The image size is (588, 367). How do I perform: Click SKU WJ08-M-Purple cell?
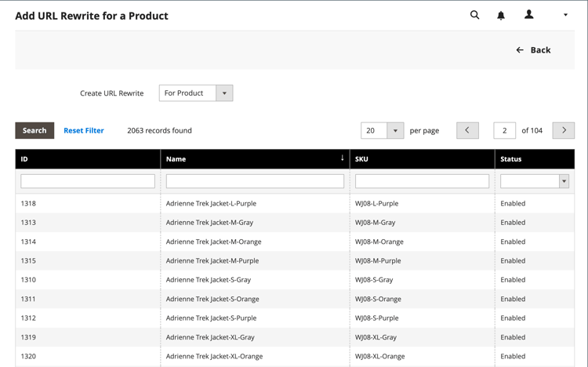(423, 261)
